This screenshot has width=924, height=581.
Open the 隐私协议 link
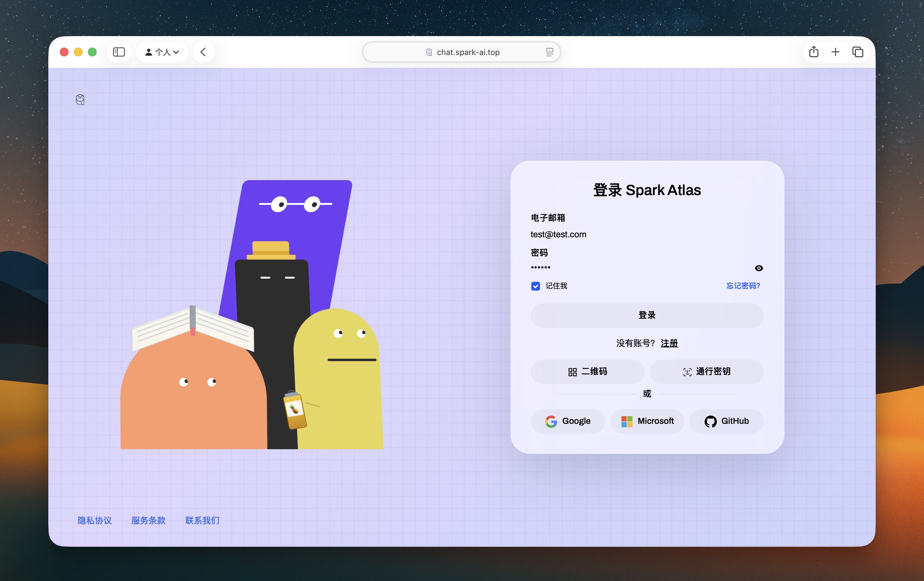95,520
